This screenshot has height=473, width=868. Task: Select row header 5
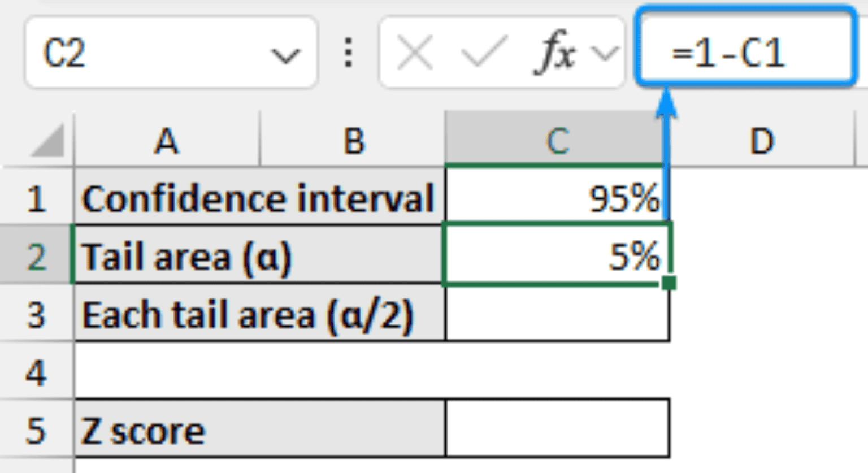[x=37, y=429]
